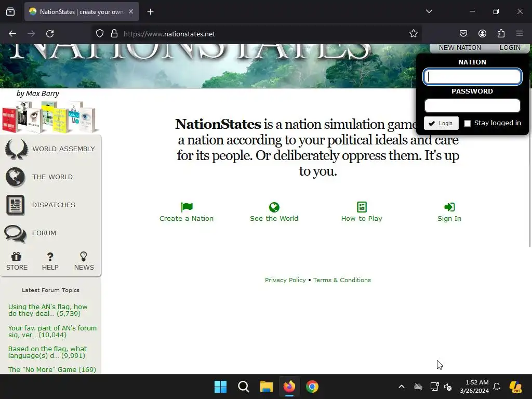Select the NationStates browser tab
This screenshot has height=399, width=532.
pos(82,12)
